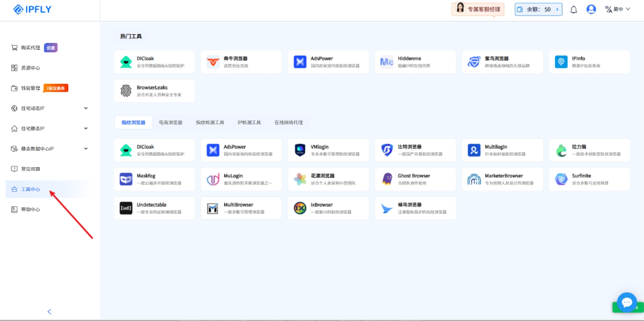644x321 pixels.
Task: Switch to the 在线网络代理 tab
Action: pos(289,122)
